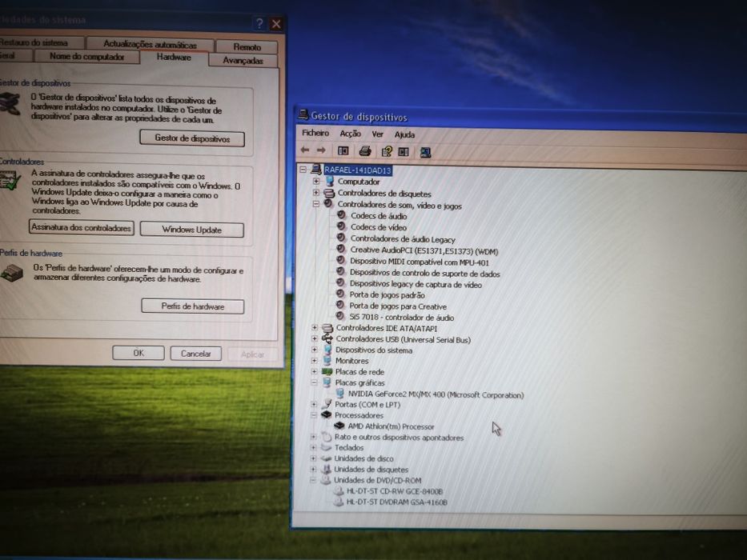Screen dimensions: 747x560
Task: Click the back arrow in Device Manager toolbar
Action: pyautogui.click(x=305, y=150)
